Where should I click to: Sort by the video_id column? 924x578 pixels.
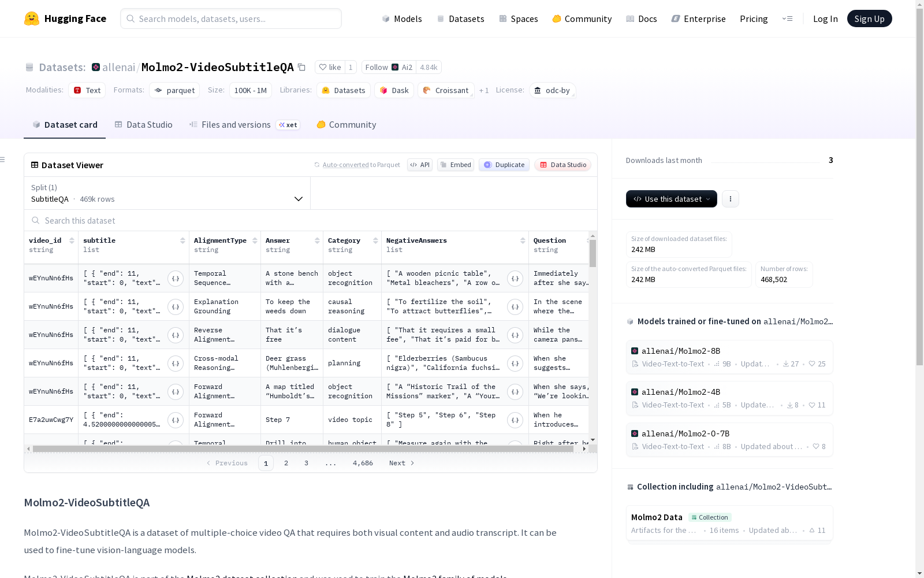point(72,240)
